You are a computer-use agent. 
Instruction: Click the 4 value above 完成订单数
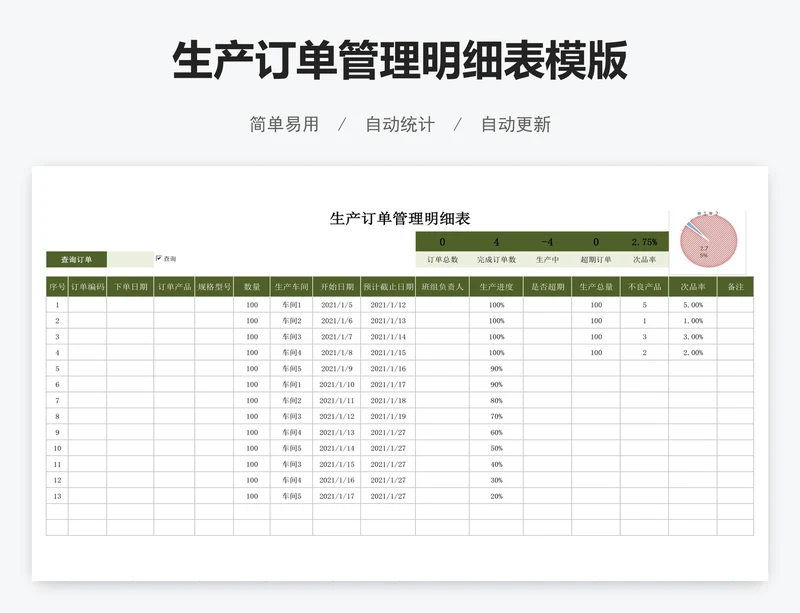tap(496, 242)
